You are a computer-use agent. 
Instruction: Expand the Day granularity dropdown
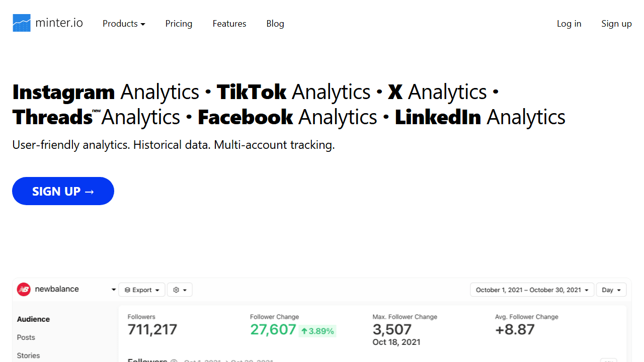pyautogui.click(x=611, y=290)
